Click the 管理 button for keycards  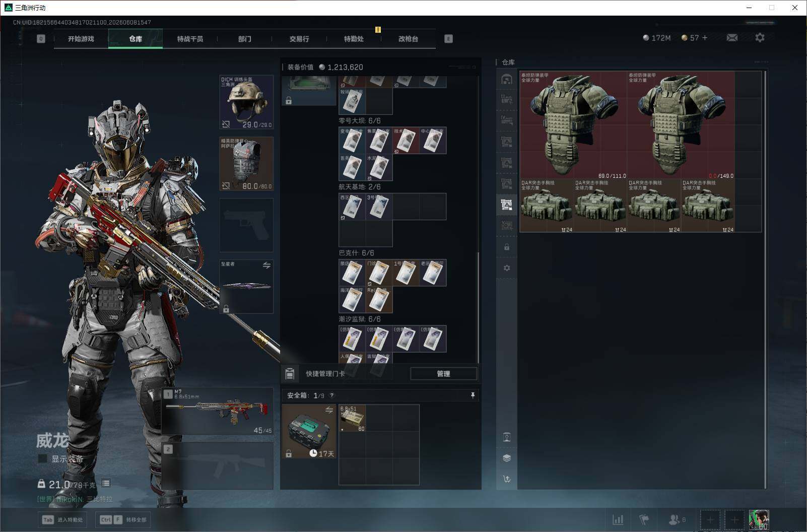pyautogui.click(x=443, y=373)
